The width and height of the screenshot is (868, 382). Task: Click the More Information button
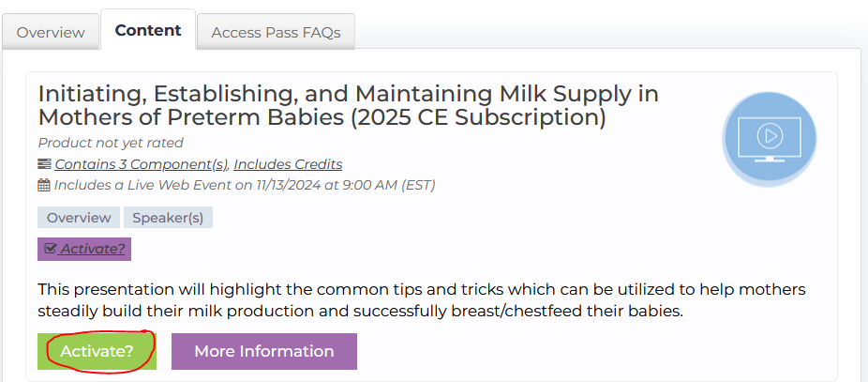(x=263, y=351)
